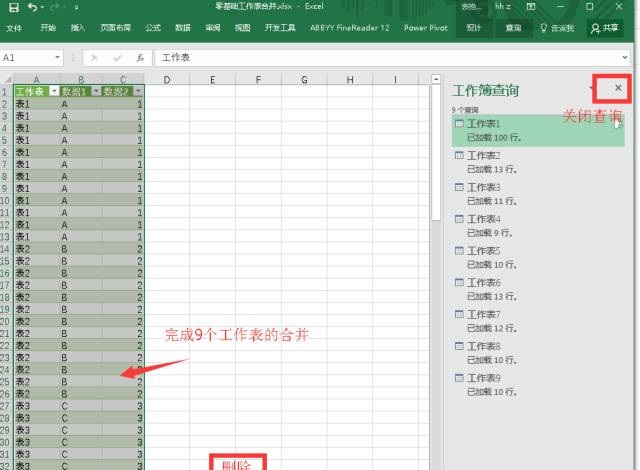This screenshot has height=470, width=640.
Task: Open the 数据2 column filter dropdown
Action: point(138,91)
